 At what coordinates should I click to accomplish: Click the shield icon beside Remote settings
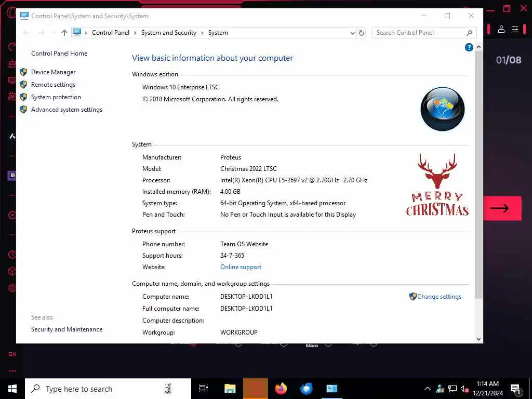coord(23,85)
